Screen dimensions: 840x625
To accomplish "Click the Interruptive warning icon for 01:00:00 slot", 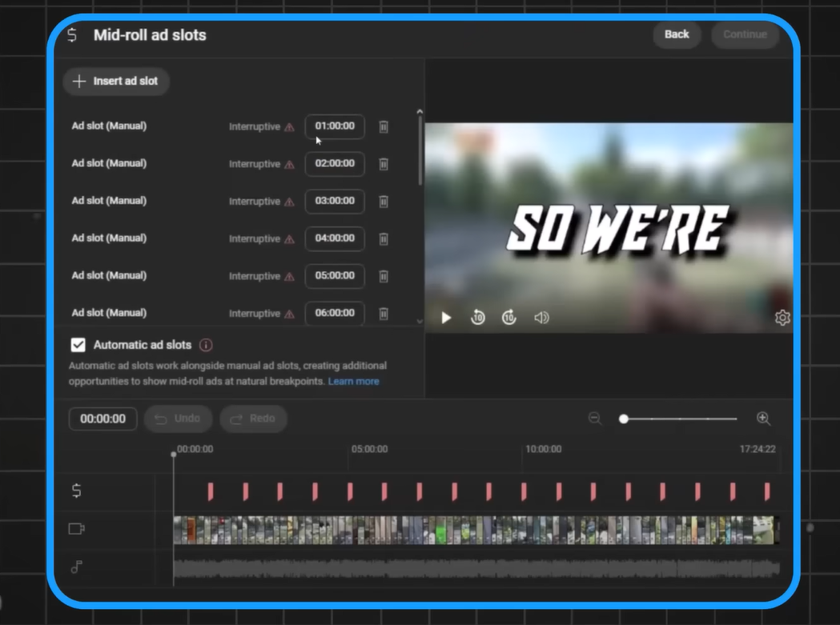I will tap(289, 127).
